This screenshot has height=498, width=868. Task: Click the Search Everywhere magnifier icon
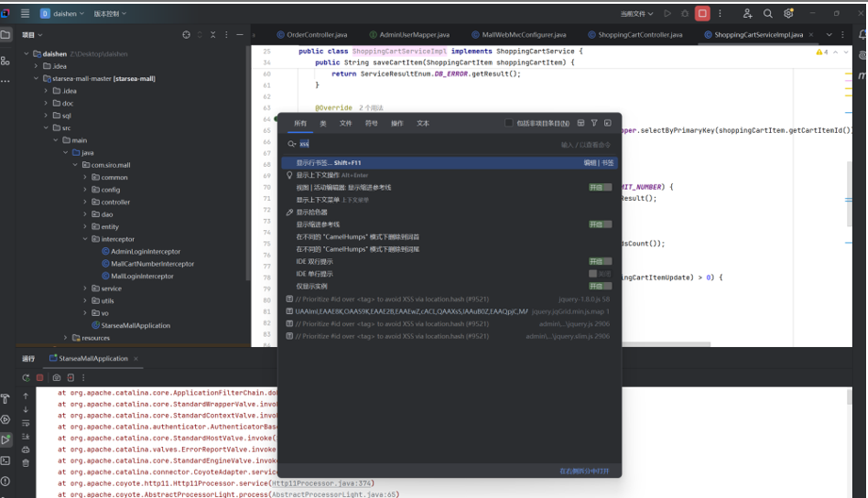click(767, 14)
